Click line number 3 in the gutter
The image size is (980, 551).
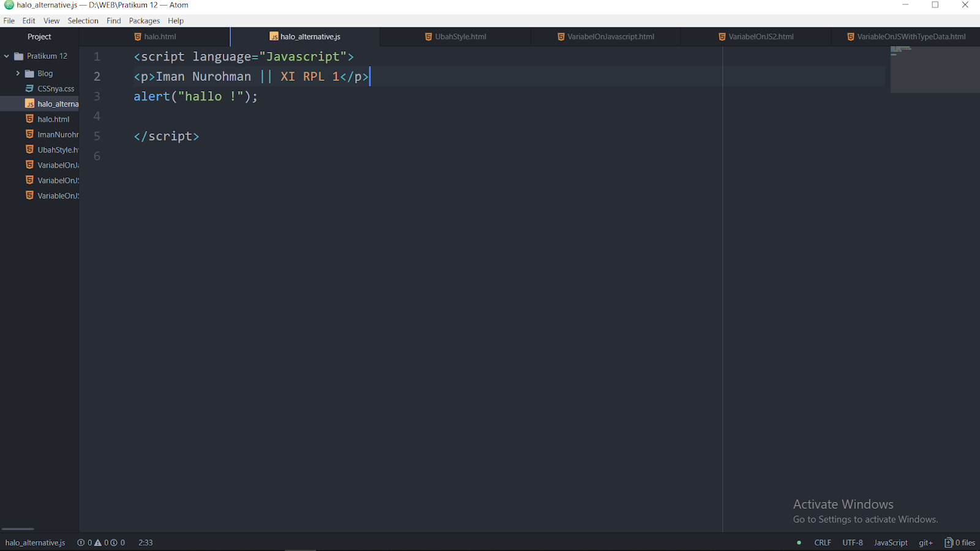click(96, 96)
